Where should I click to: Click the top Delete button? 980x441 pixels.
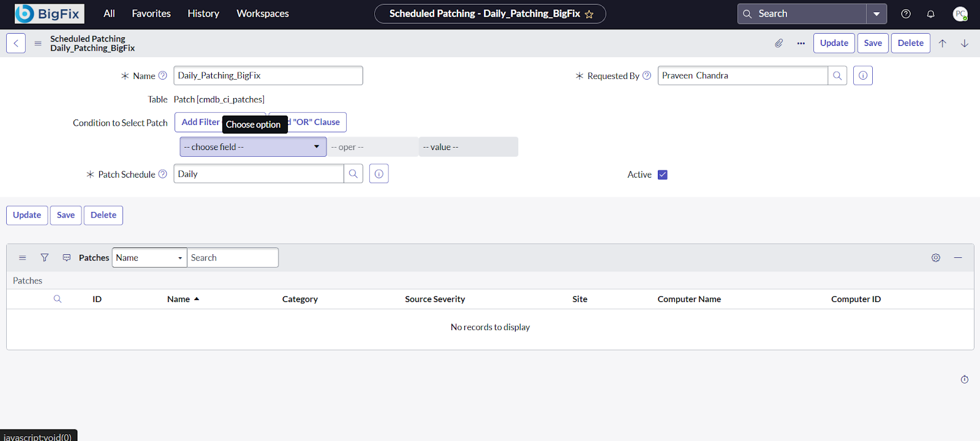point(911,43)
